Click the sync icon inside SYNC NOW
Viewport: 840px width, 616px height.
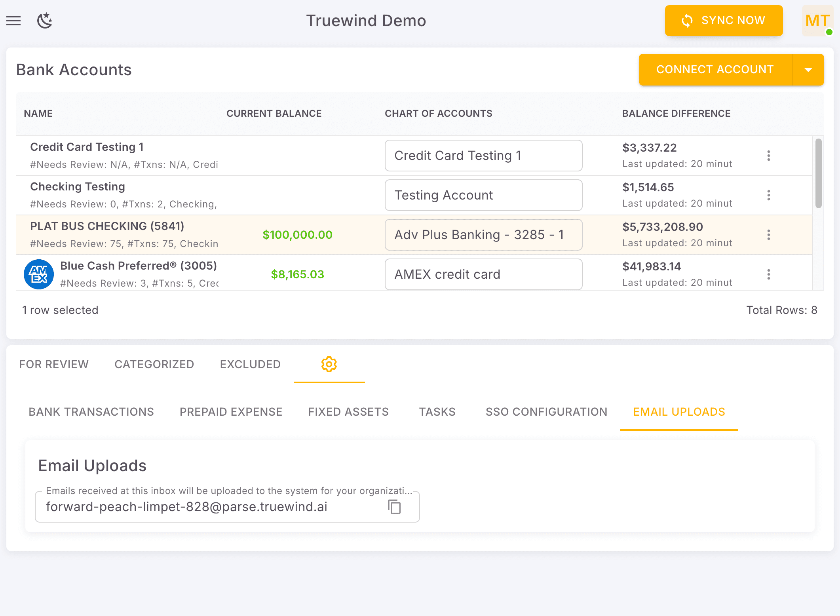click(688, 21)
